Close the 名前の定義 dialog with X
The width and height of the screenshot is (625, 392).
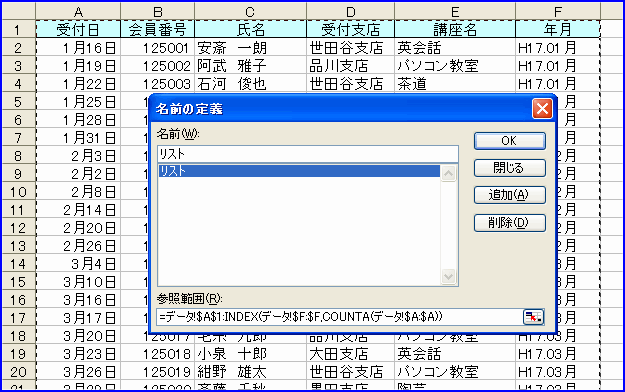542,108
